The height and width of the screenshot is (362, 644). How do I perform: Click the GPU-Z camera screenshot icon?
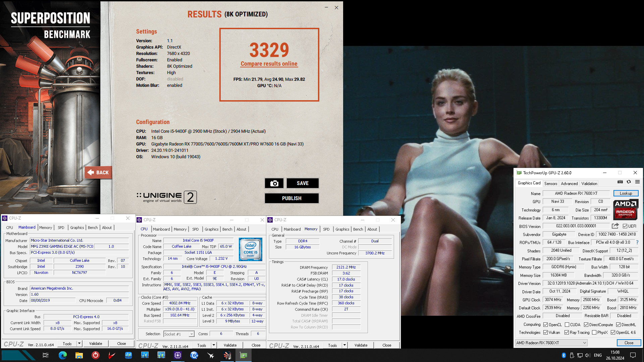[620, 182]
